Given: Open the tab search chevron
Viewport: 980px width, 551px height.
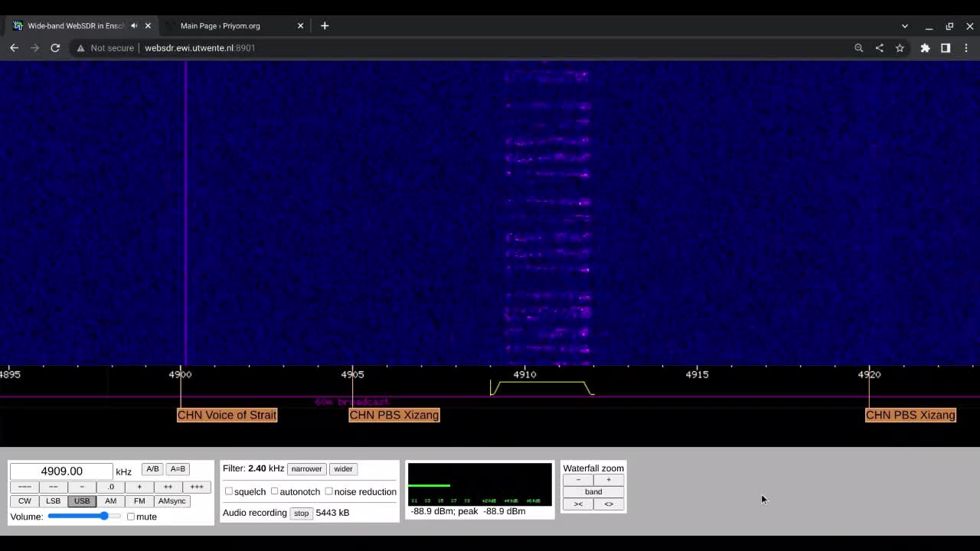Looking at the screenshot, I should [x=904, y=26].
